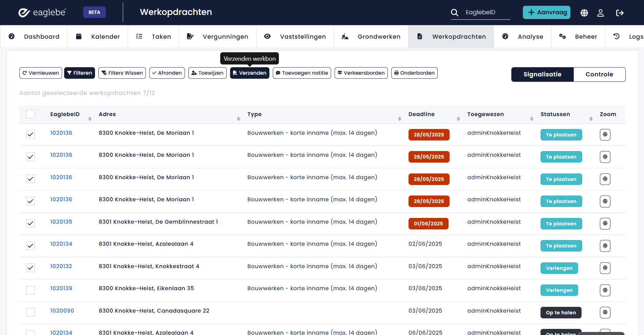The image size is (644, 335).
Task: Sort by Deadline column arrows
Action: coord(458,119)
